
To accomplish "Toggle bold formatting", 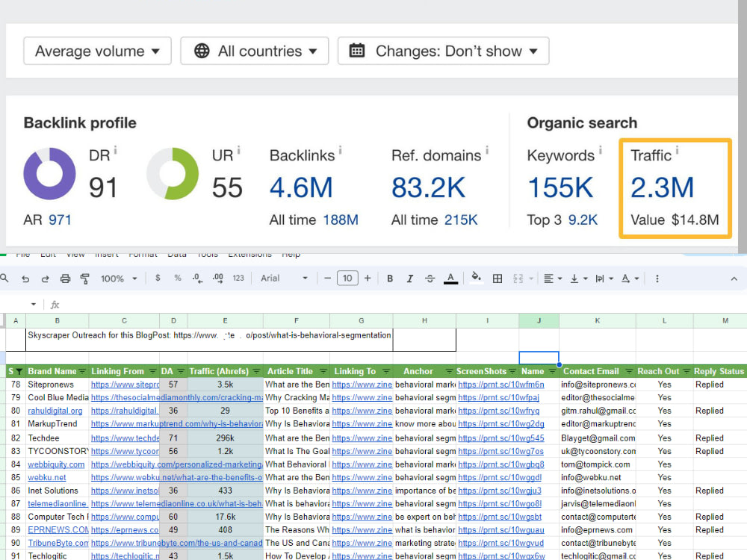I will click(390, 279).
